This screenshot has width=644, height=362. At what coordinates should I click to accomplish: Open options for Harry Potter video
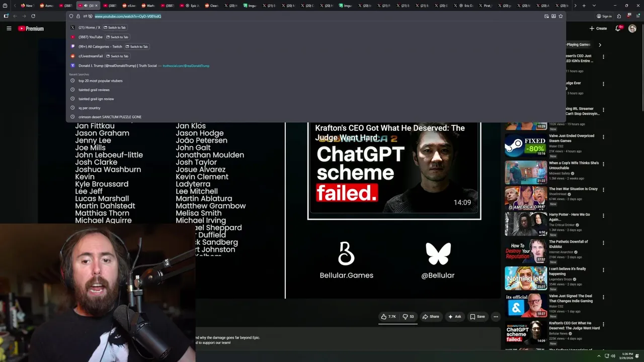(x=603, y=216)
